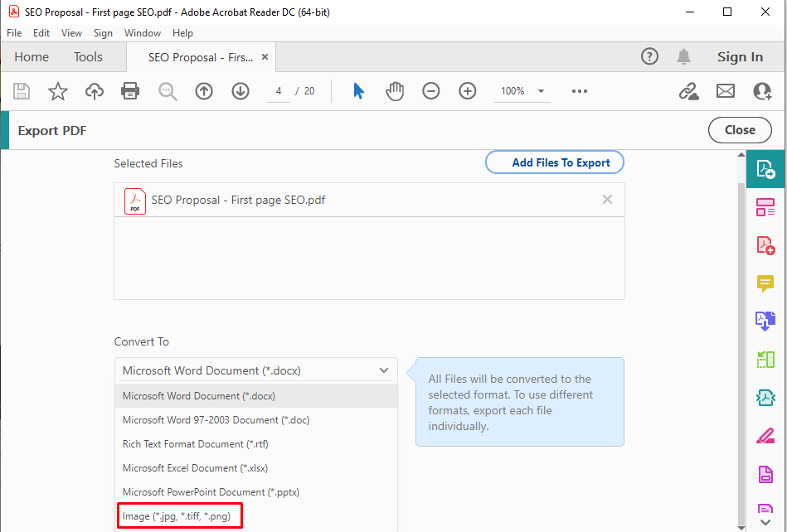Open the Help question mark icon

[x=649, y=56]
